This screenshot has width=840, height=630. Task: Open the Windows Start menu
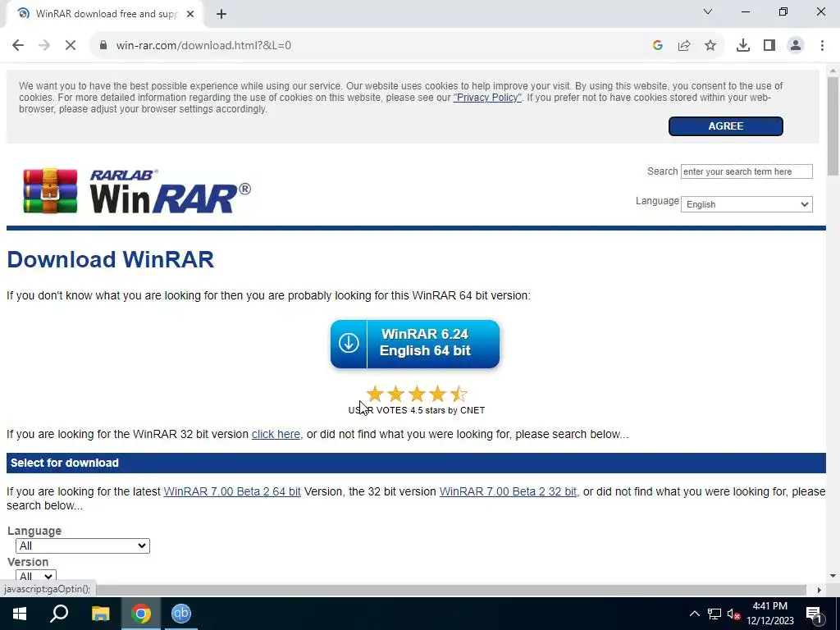click(20, 614)
